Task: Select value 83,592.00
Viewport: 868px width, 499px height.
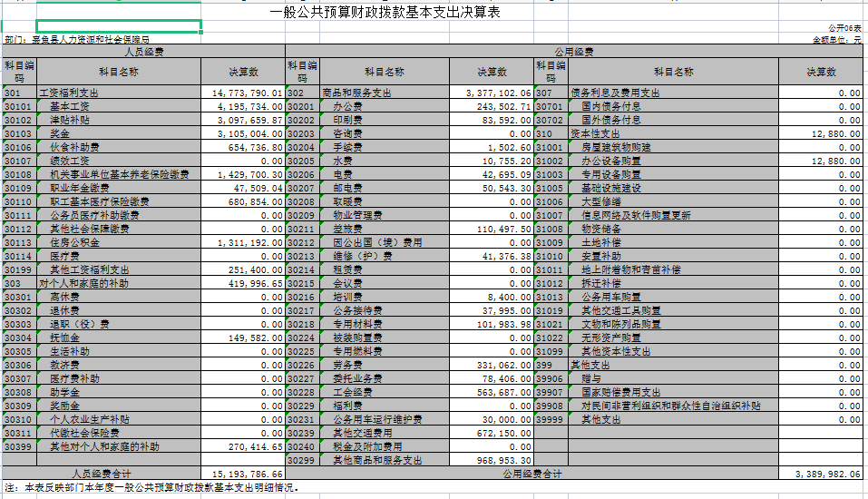Action: (x=492, y=120)
